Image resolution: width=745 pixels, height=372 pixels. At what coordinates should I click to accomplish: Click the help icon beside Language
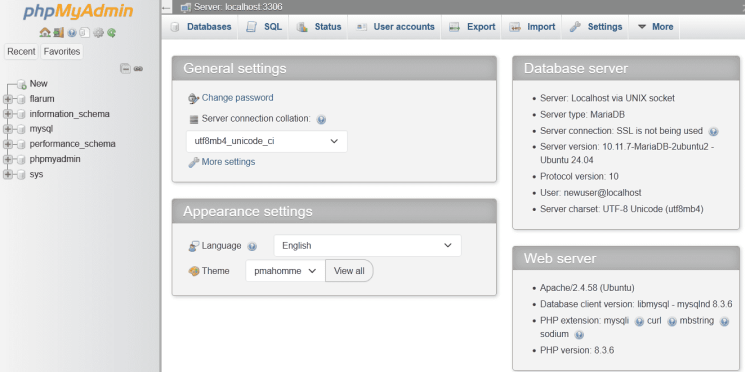click(252, 247)
